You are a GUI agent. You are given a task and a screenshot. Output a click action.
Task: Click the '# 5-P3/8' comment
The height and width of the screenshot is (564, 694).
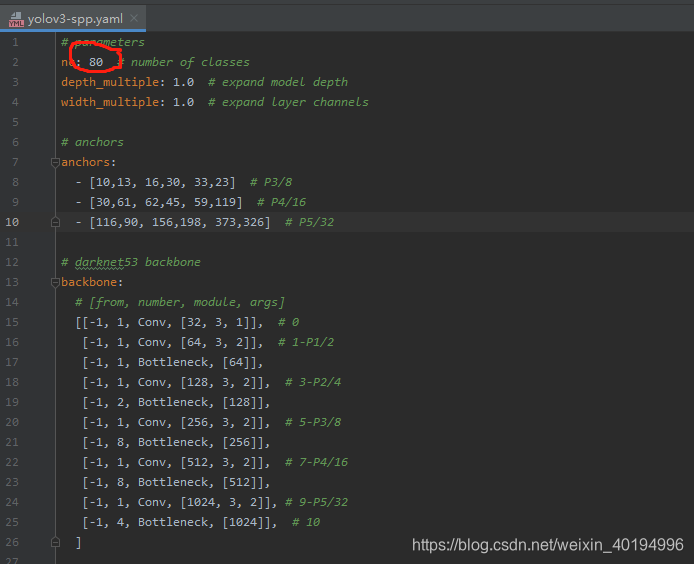tap(313, 422)
